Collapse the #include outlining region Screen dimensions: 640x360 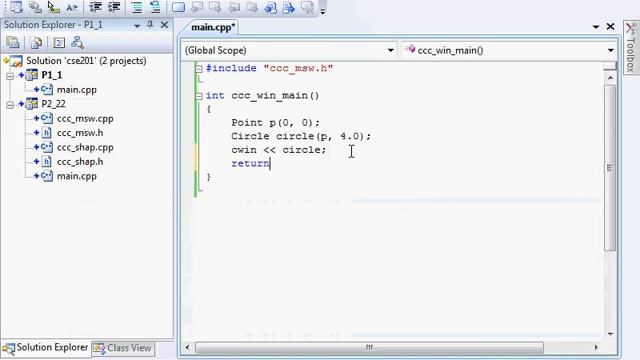click(199, 69)
